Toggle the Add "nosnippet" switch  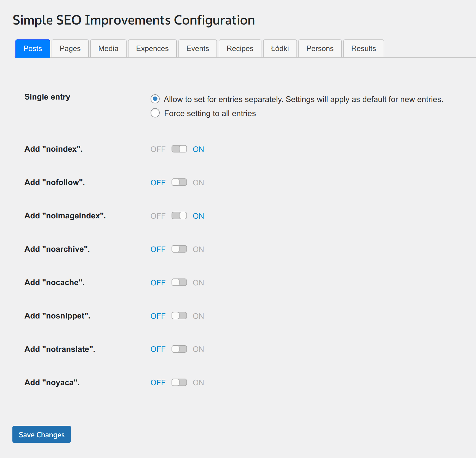coord(179,316)
